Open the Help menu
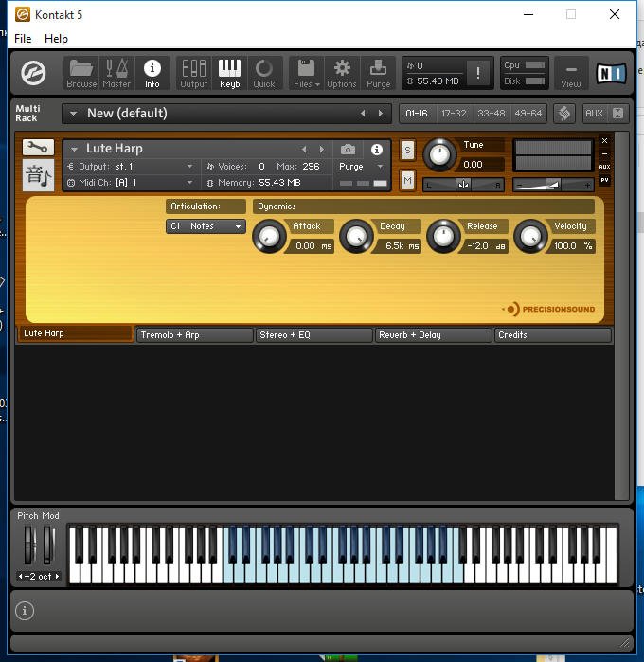Image resolution: width=644 pixels, height=662 pixels. point(56,39)
